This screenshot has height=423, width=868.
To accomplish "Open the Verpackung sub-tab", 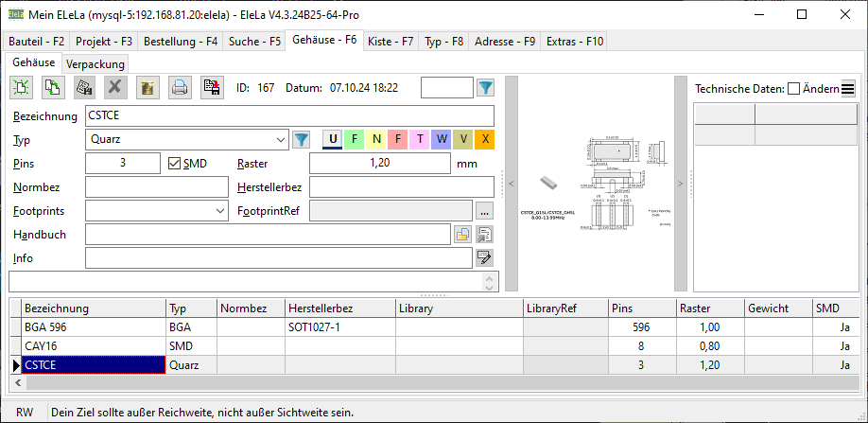I will click(95, 63).
